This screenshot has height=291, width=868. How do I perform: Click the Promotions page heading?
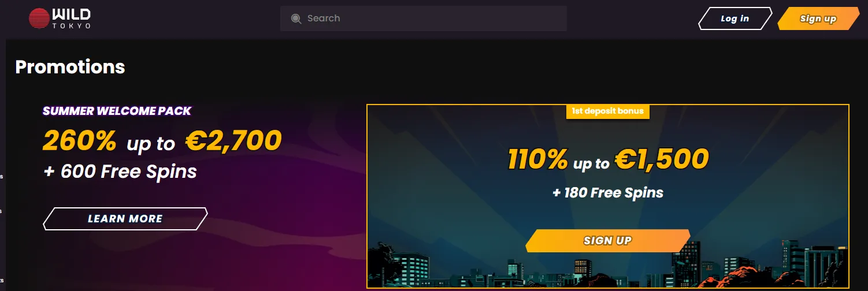[x=70, y=67]
